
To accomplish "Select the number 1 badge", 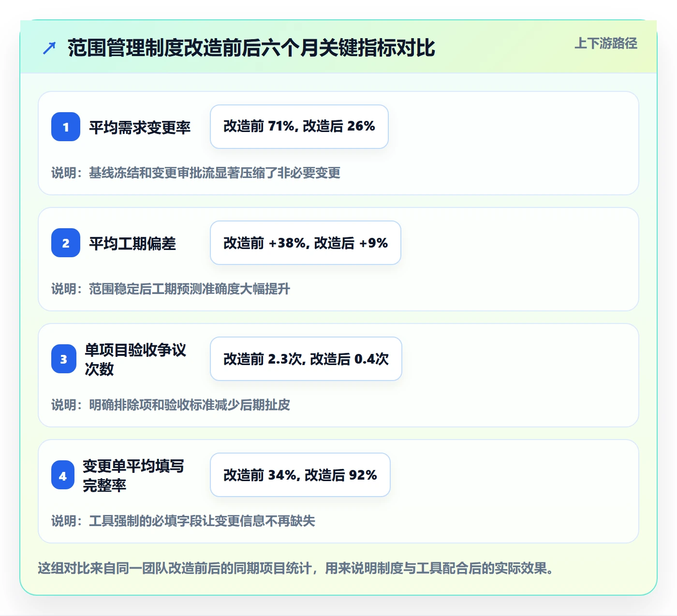I will click(66, 127).
